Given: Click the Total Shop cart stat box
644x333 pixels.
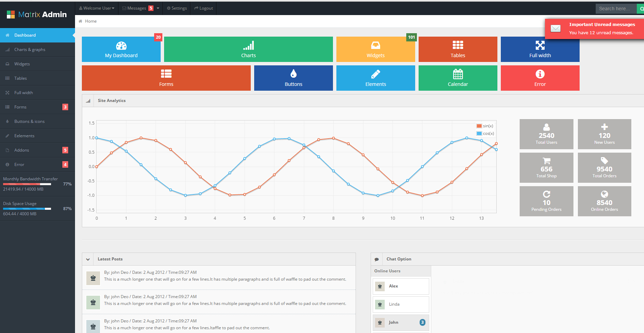Looking at the screenshot, I should pos(546,168).
